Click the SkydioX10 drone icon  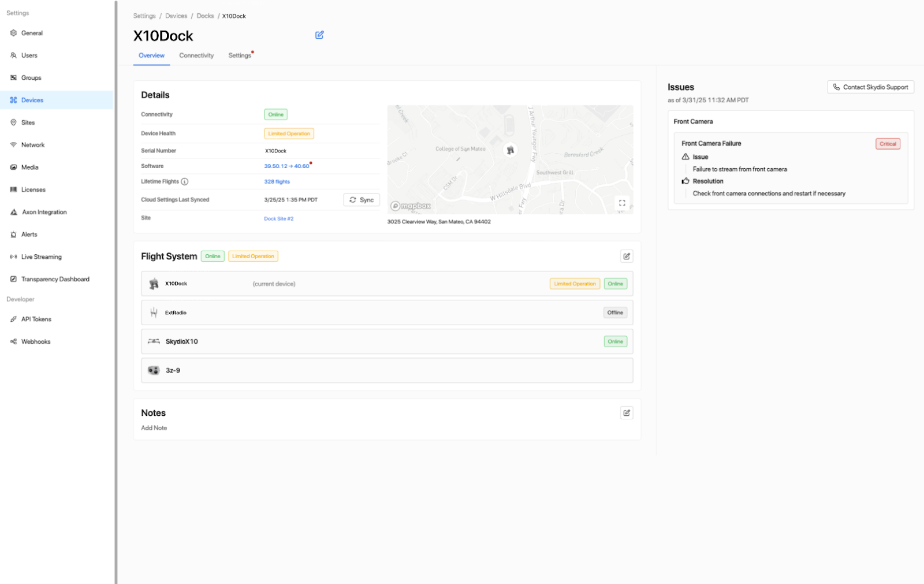(154, 341)
